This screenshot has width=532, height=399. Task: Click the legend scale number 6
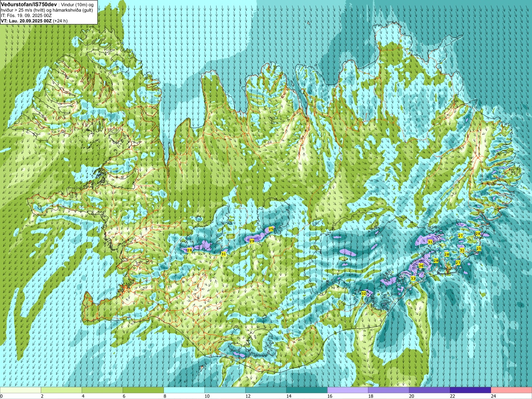(x=124, y=396)
